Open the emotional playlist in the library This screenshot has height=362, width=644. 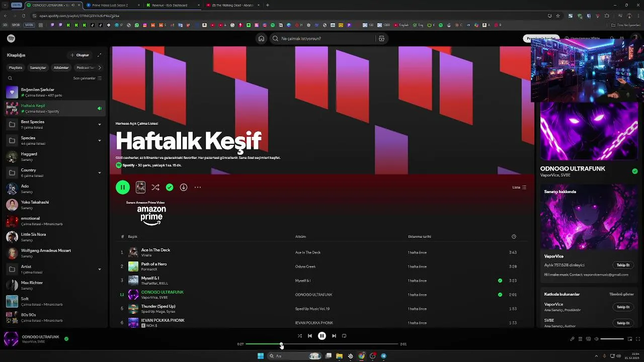point(54,221)
